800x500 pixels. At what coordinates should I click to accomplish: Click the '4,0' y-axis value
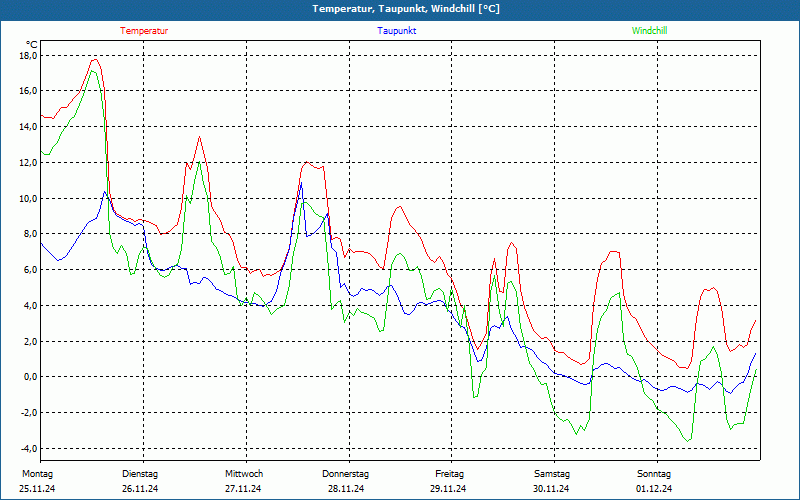30,305
